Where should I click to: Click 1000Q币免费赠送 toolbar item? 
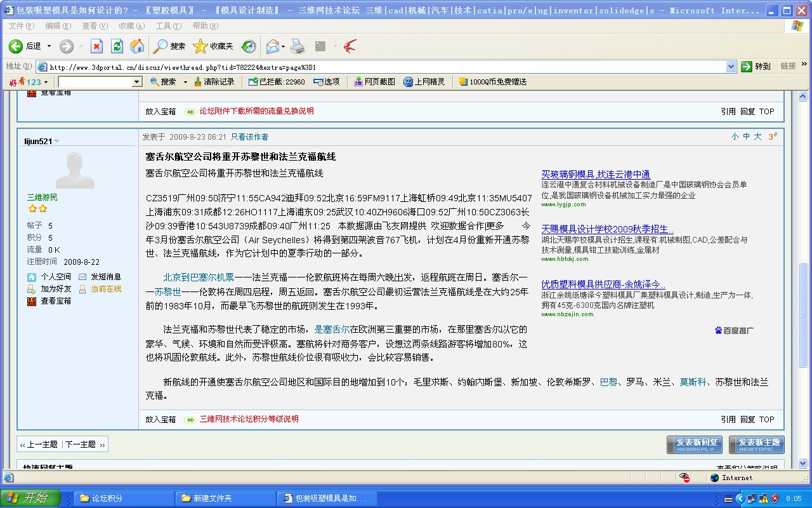click(493, 82)
